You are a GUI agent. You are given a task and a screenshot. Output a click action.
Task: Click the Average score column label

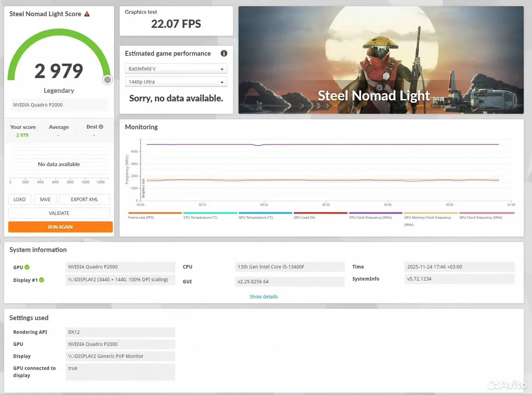(59, 127)
